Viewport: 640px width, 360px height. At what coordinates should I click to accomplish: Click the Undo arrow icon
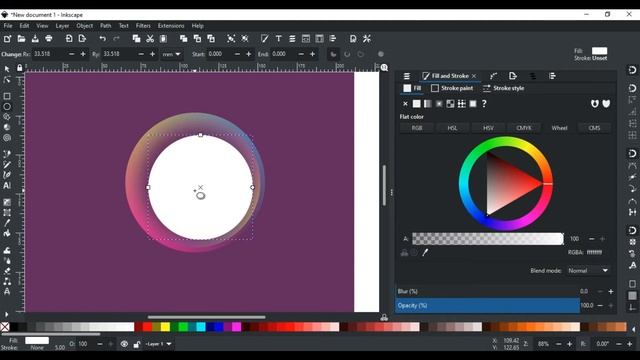(102, 39)
